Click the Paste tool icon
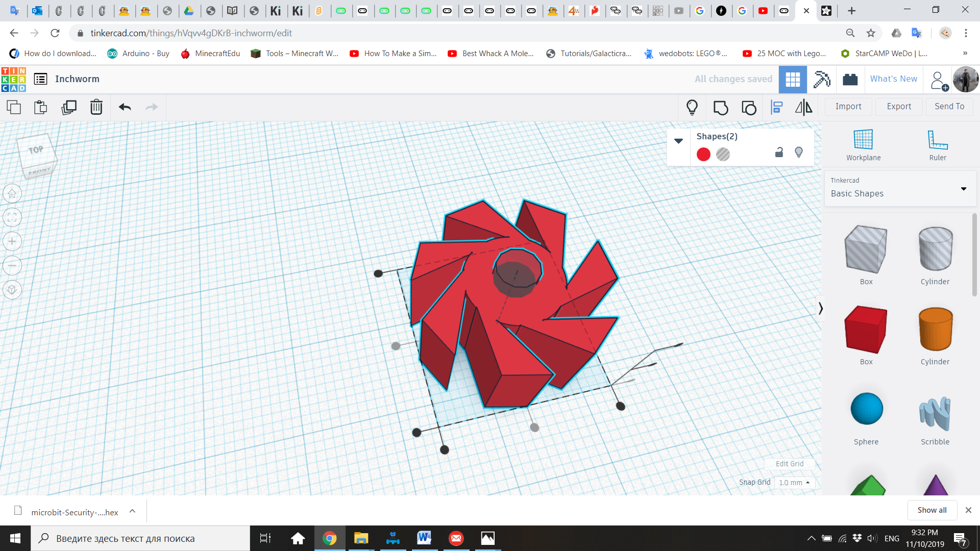 point(41,107)
